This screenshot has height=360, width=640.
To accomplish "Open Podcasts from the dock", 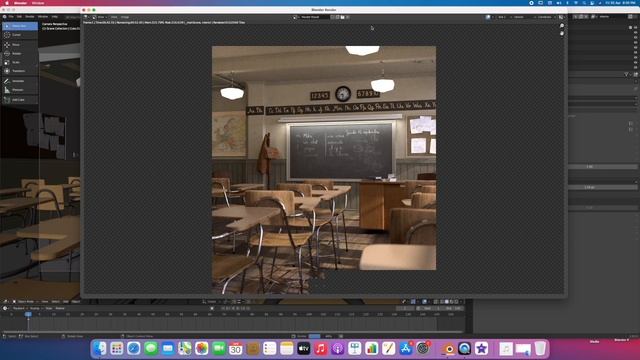I will pos(338,349).
